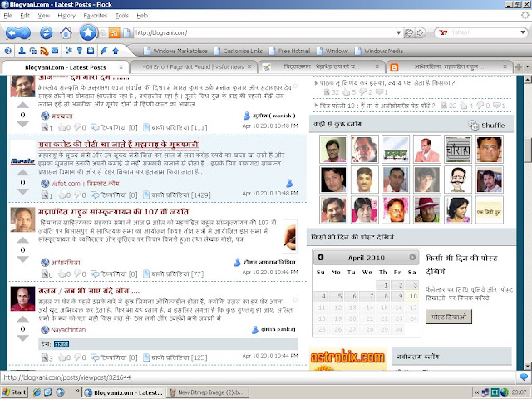Open the History menu

pyautogui.click(x=66, y=16)
